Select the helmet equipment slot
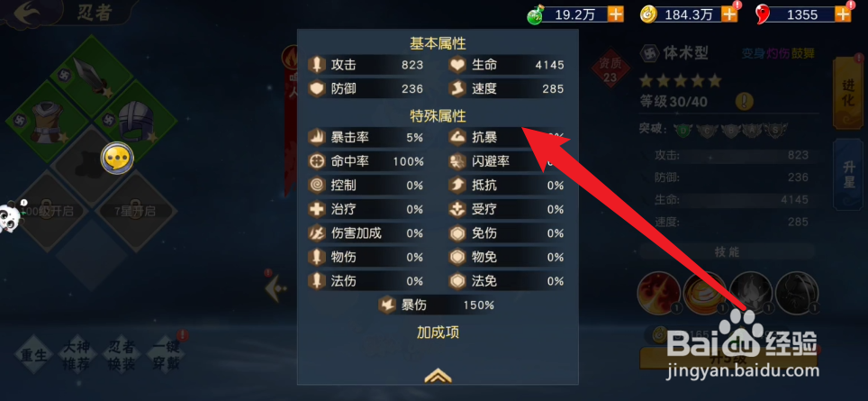868x401 pixels. pos(136,123)
